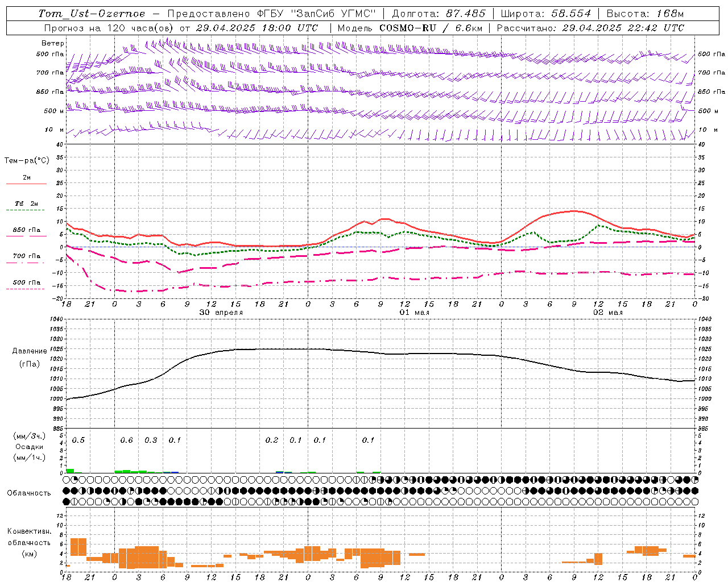Click the 850 гПа legend in temperature panel
This screenshot has width=728, height=582.
pos(26,232)
